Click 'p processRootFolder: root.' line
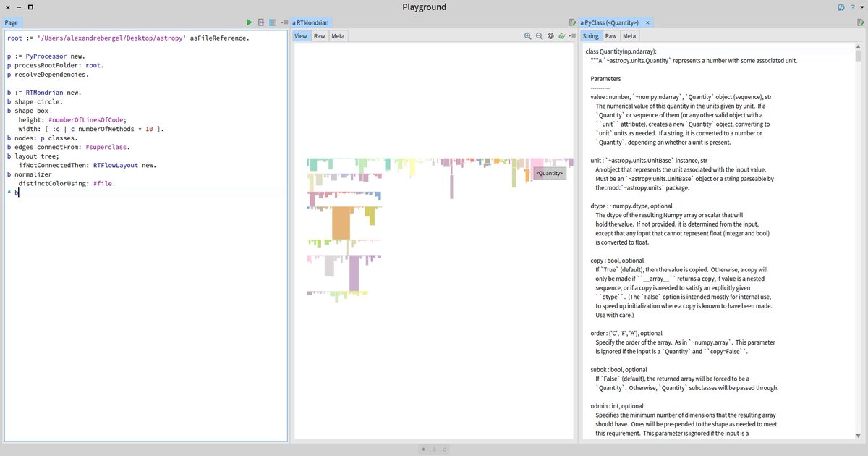This screenshot has height=456, width=868. click(57, 65)
